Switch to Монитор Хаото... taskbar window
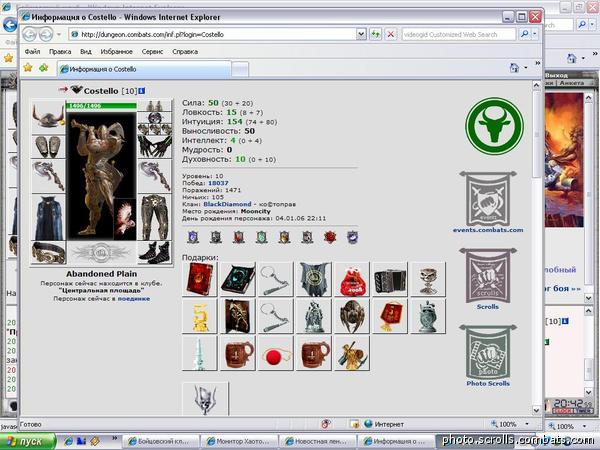The width and height of the screenshot is (600, 450). [239, 441]
